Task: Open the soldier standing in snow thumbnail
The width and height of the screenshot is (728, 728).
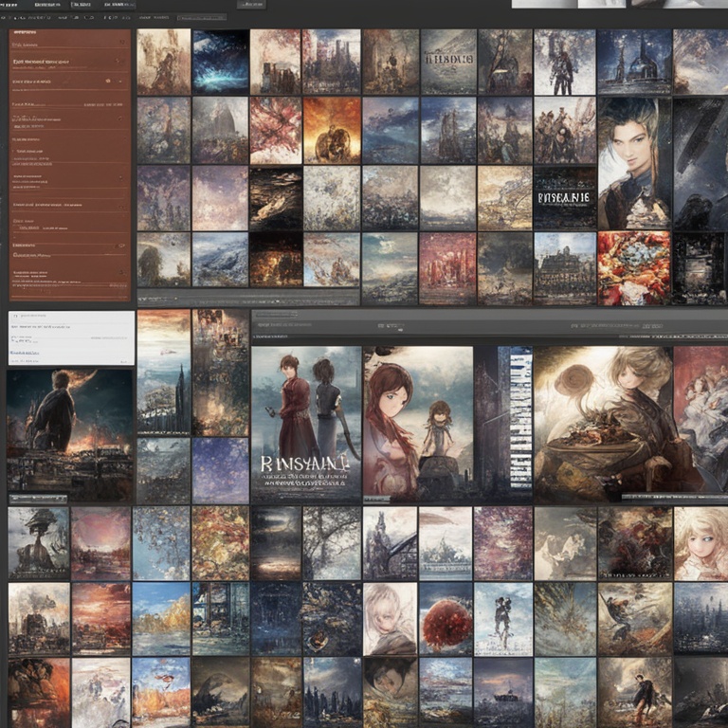Action: [x=565, y=62]
